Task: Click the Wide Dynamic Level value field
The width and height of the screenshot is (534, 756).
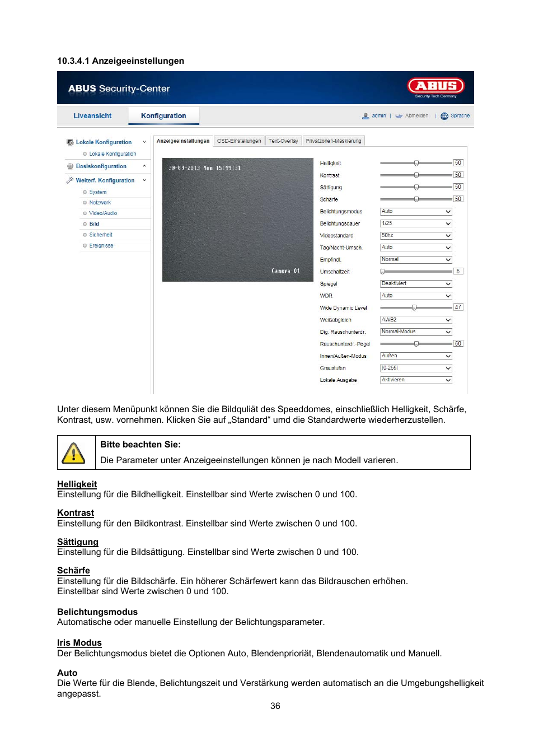Action: 458,307
